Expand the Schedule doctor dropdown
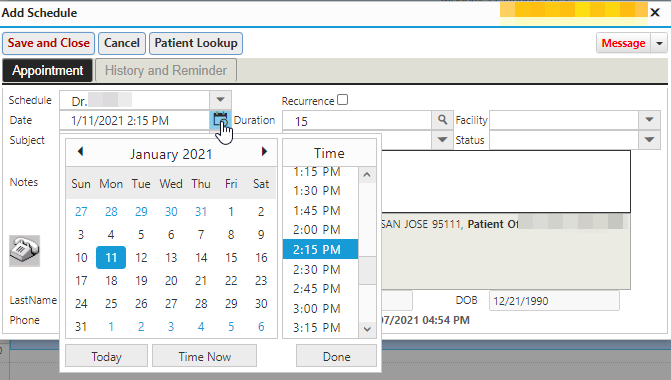 pyautogui.click(x=220, y=100)
